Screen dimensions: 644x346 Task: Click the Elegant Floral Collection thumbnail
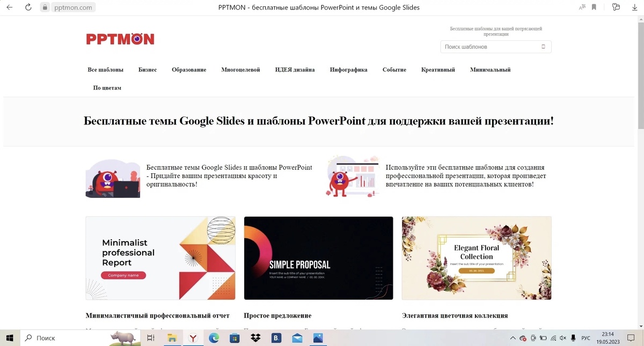point(477,258)
